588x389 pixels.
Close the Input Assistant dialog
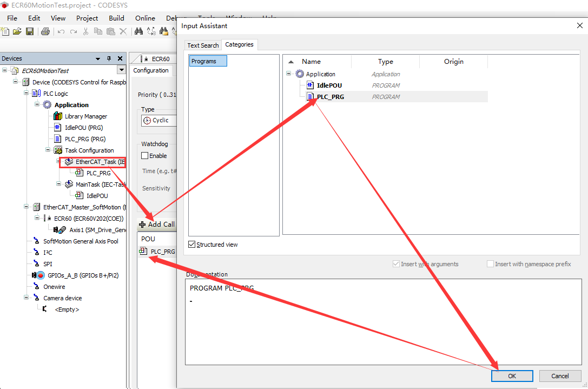tap(580, 25)
